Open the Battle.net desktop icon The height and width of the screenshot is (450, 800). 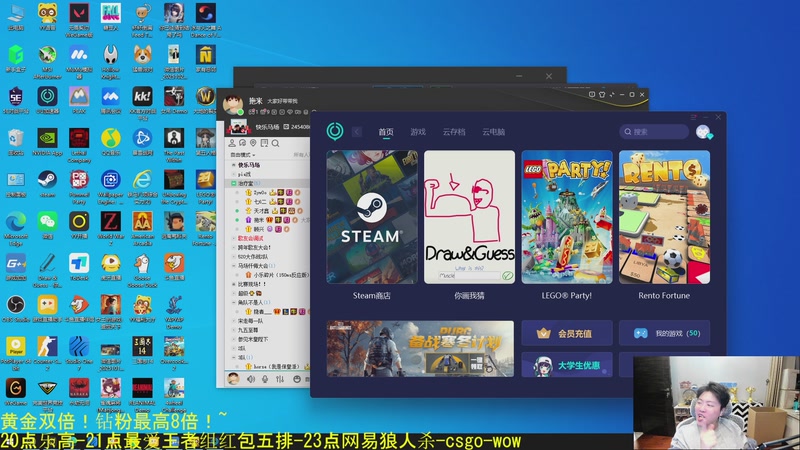point(142,141)
